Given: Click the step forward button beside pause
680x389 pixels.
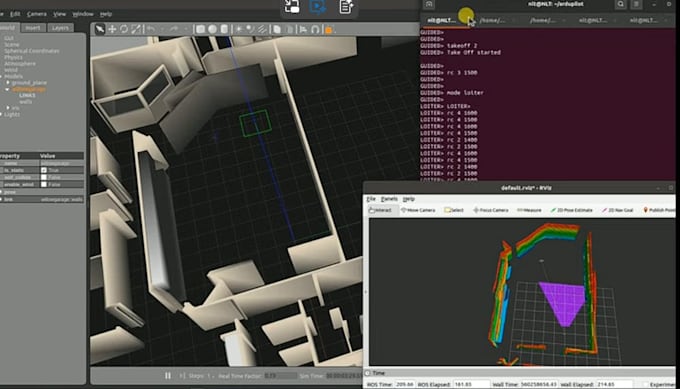Looking at the screenshot, I should tap(182, 376).
